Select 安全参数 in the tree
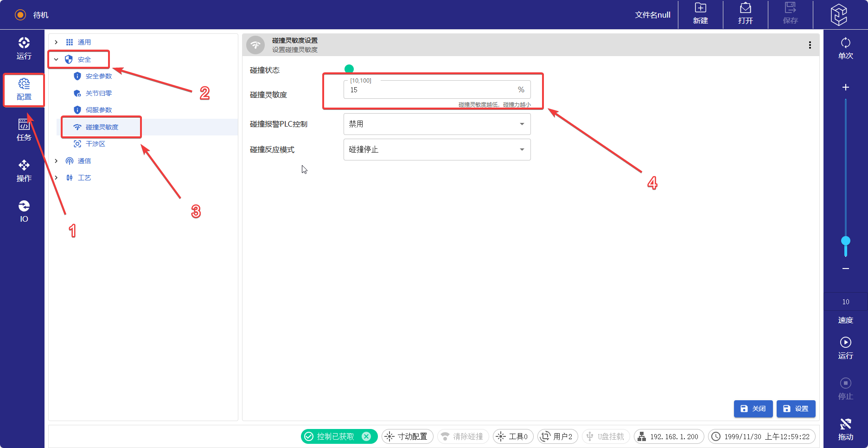Image resolution: width=868 pixels, height=448 pixels. coord(98,76)
